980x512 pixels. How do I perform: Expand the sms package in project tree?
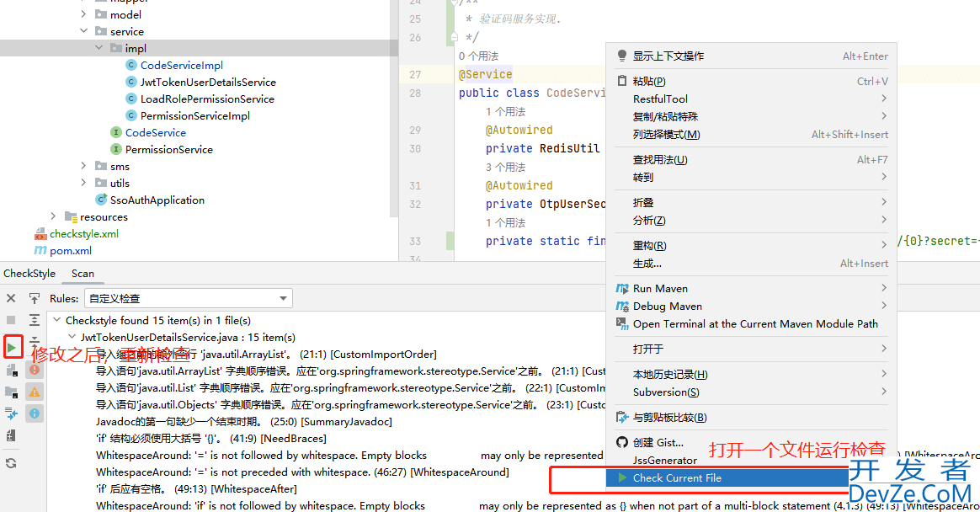[84, 167]
